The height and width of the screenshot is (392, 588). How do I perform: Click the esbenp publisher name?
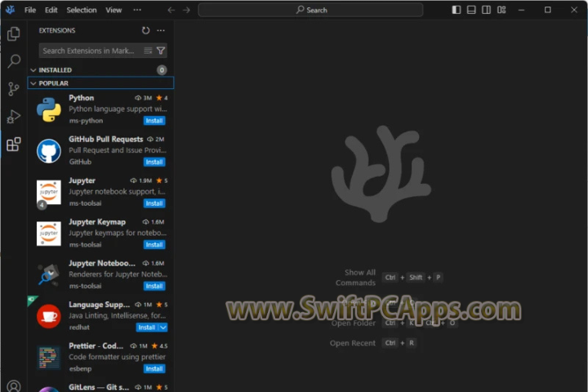point(80,369)
